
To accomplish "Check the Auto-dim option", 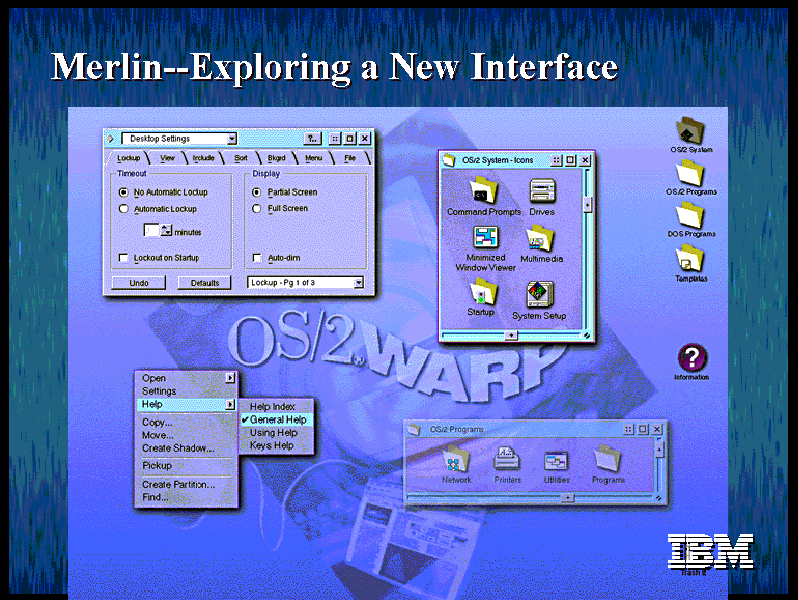I will (x=258, y=258).
